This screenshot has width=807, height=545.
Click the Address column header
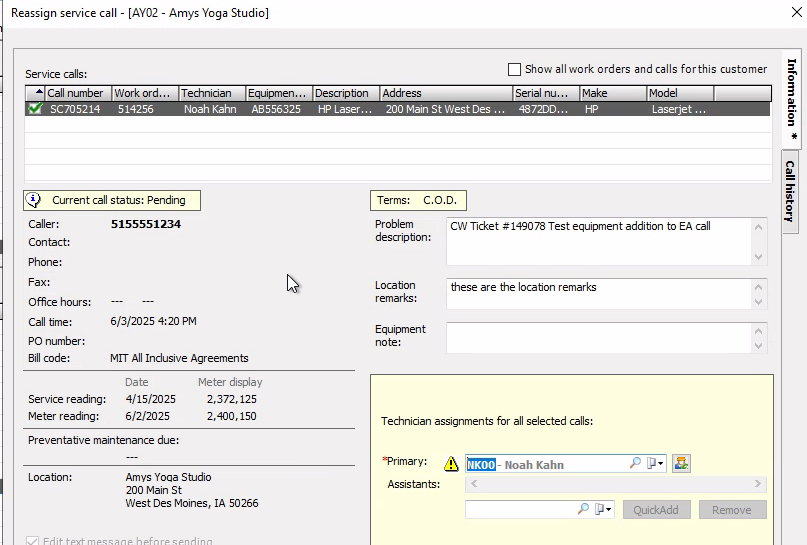click(x=446, y=93)
